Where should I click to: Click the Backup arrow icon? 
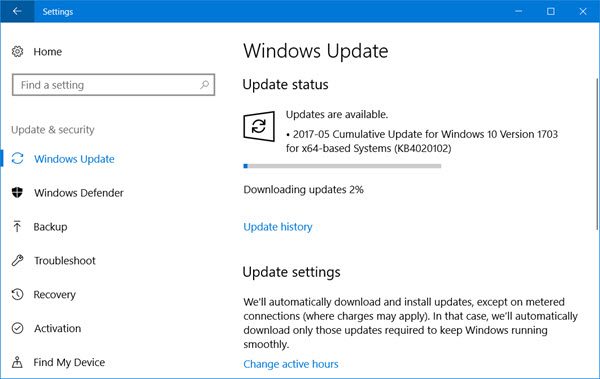(17, 226)
